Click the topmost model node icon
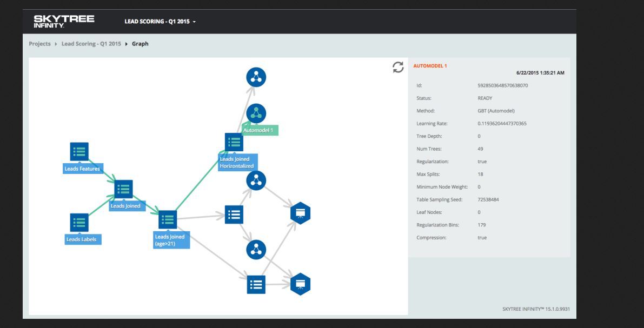 pyautogui.click(x=256, y=77)
